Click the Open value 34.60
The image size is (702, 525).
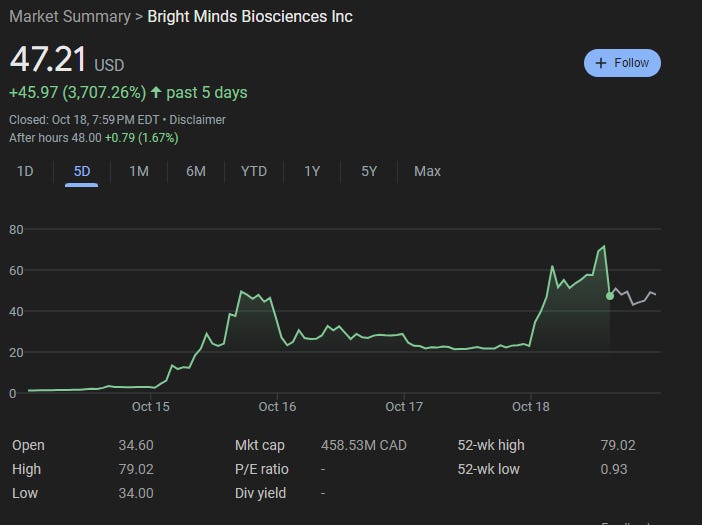[x=136, y=445]
